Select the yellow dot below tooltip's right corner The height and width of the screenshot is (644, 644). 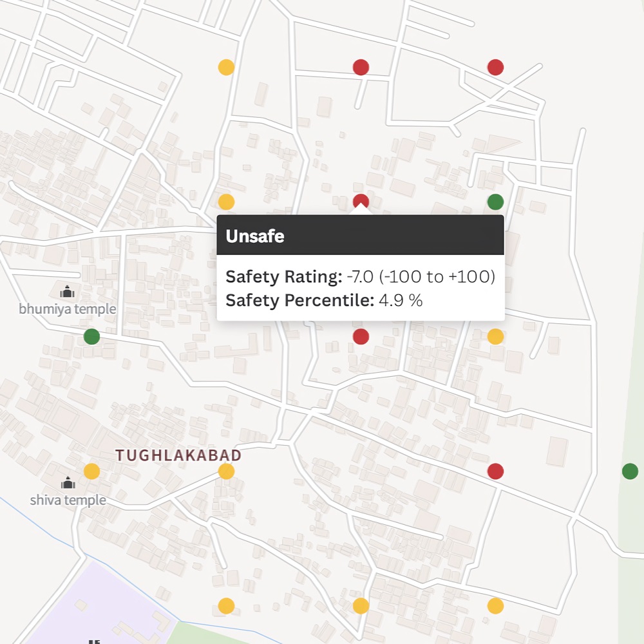pyautogui.click(x=496, y=336)
